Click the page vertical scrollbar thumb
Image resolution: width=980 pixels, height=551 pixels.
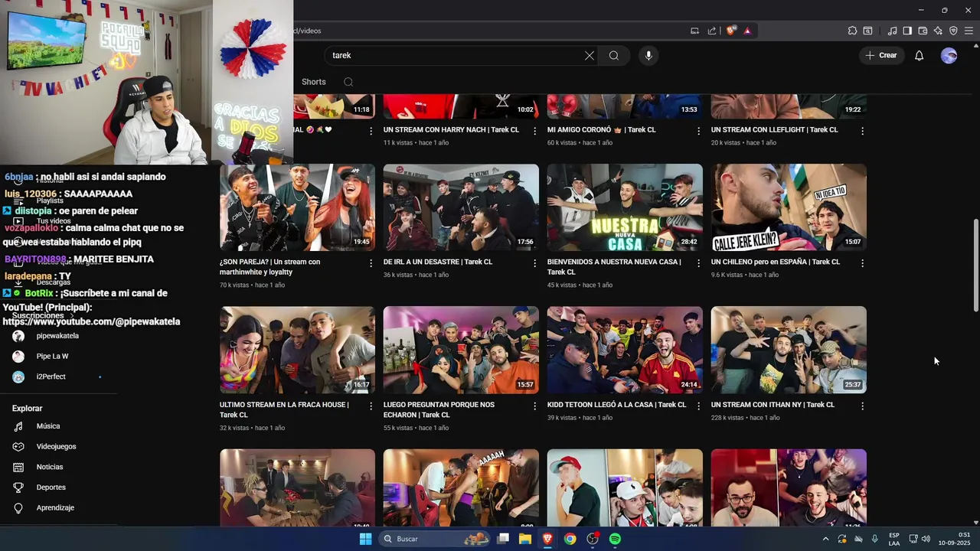click(975, 265)
